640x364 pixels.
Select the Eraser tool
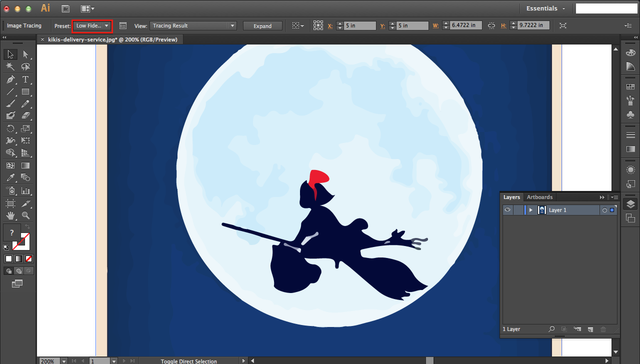coord(25,116)
